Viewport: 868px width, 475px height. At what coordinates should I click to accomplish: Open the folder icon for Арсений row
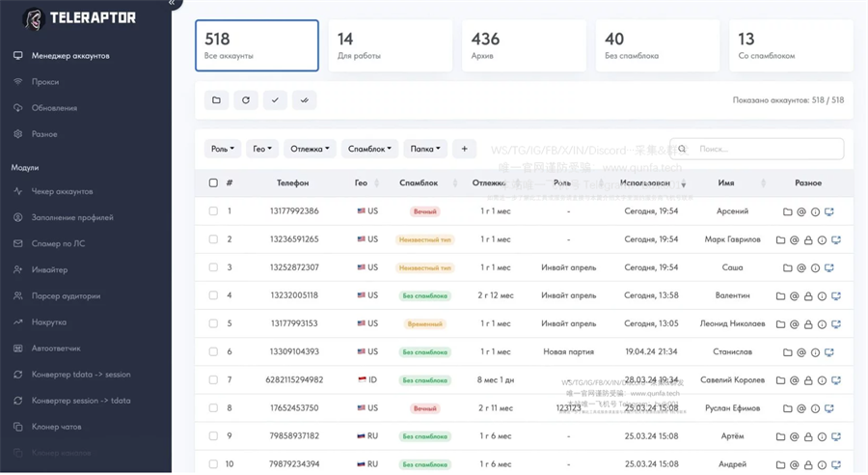(787, 211)
